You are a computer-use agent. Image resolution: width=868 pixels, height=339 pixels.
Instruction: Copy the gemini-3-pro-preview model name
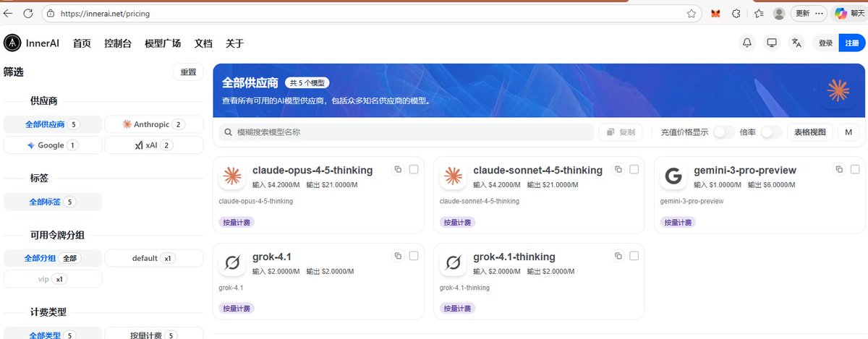click(x=839, y=170)
